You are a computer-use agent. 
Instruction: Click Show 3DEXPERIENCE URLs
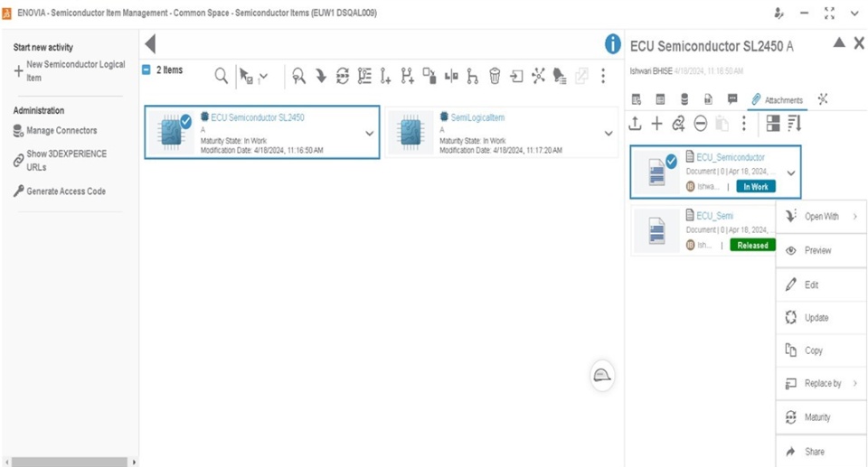[x=60, y=161]
